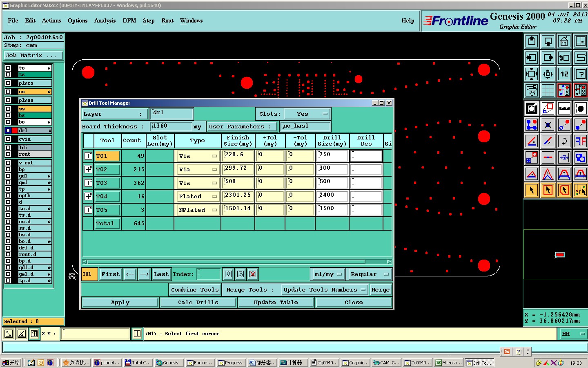
Task: Click the crosshair grid icon left of XY
Action: coord(34,334)
